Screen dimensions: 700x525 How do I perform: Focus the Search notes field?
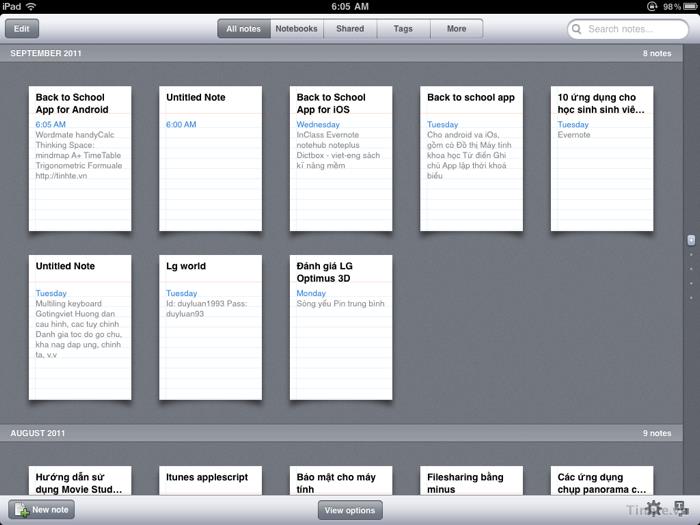coord(628,29)
